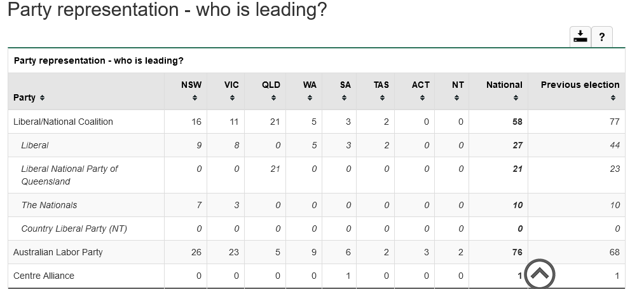Click the download table icon

tap(580, 36)
